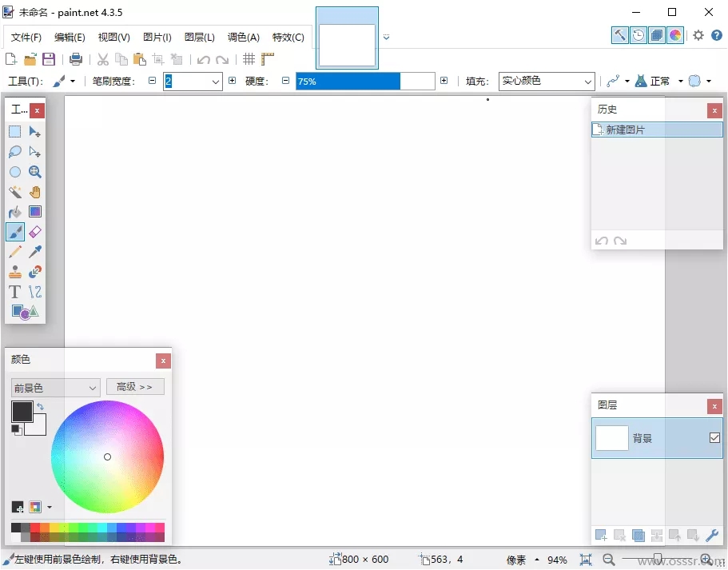The width and height of the screenshot is (728, 570).
Task: Toggle rulers display in toolbar
Action: pyautogui.click(x=268, y=59)
